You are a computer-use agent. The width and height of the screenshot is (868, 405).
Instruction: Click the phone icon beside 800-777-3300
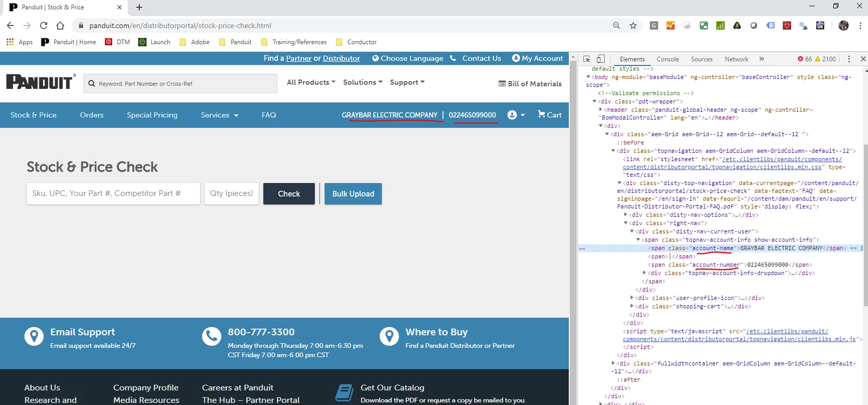click(x=211, y=336)
